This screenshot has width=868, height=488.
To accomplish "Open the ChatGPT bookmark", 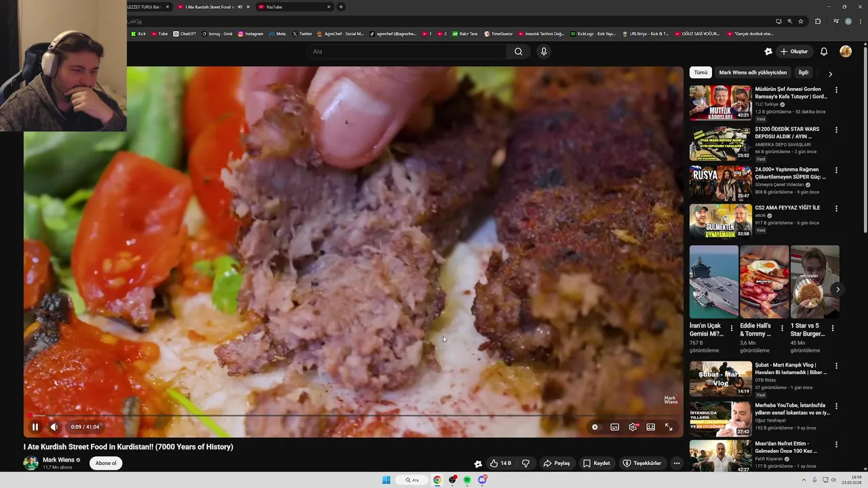I will coord(184,34).
